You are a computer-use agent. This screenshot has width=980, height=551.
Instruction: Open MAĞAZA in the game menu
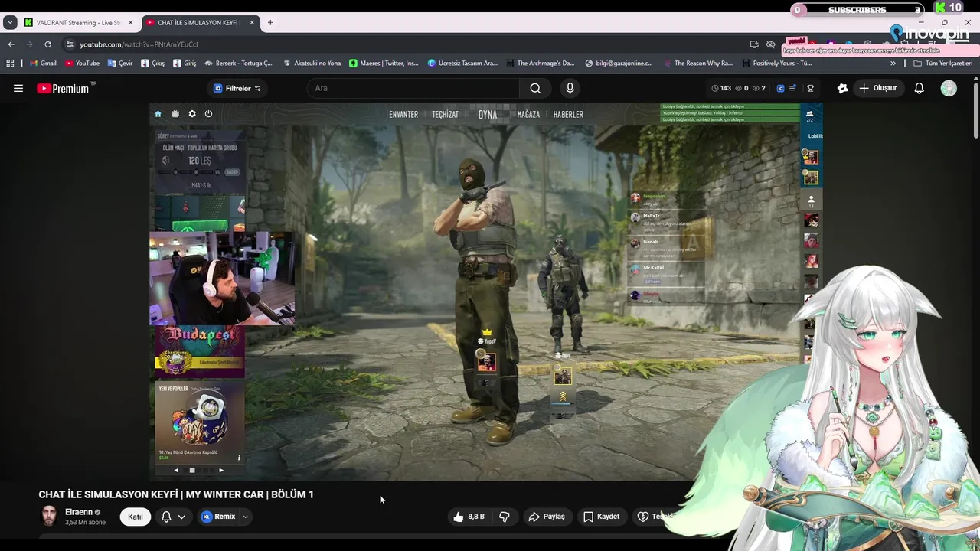(528, 115)
